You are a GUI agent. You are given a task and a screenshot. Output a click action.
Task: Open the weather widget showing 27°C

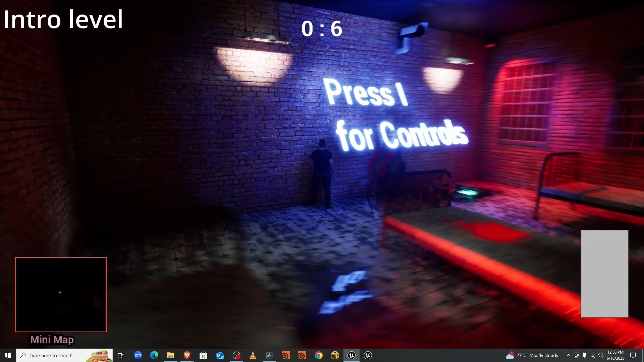click(x=532, y=355)
